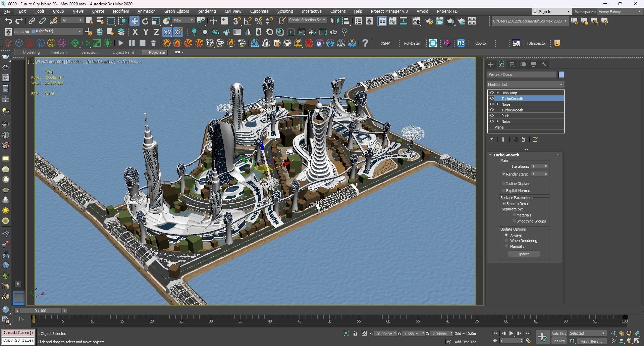Viewport: 644px width, 349px height.
Task: Open the Hierarchy tab in command panel
Action: (512, 64)
